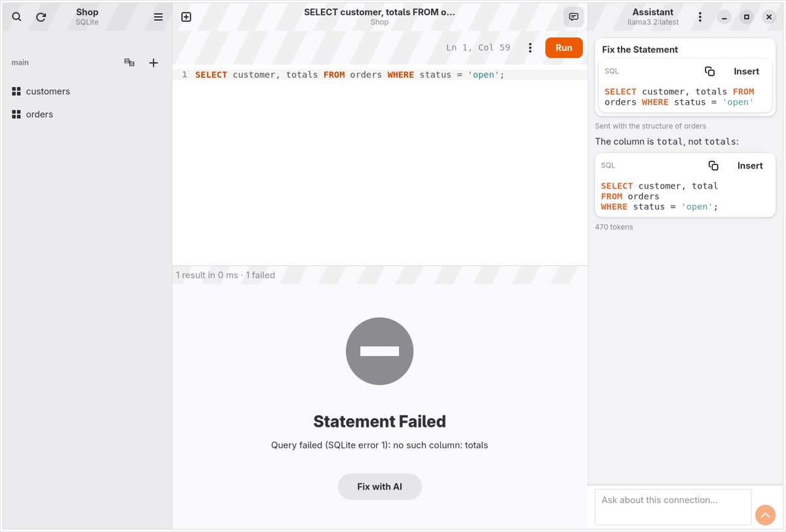Click 'Sent with the structure of orders' note
786x532 pixels.
650,126
